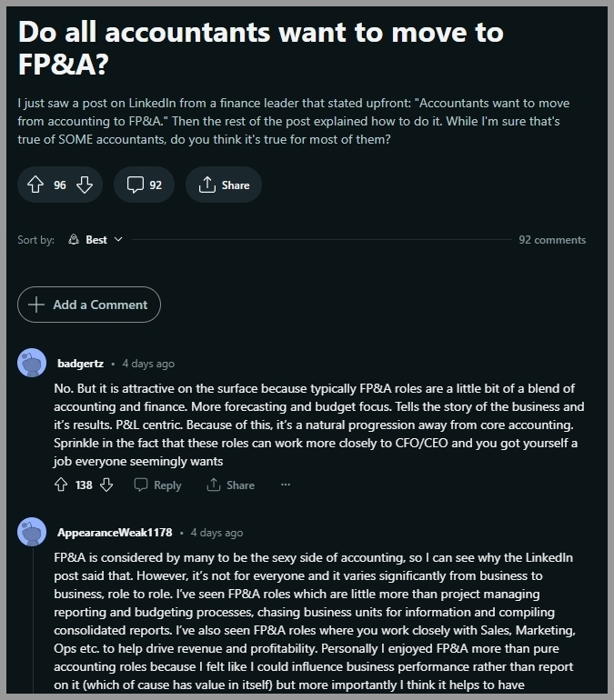Open more options on badgertz's comment
The height and width of the screenshot is (700, 614).
pyautogui.click(x=286, y=485)
